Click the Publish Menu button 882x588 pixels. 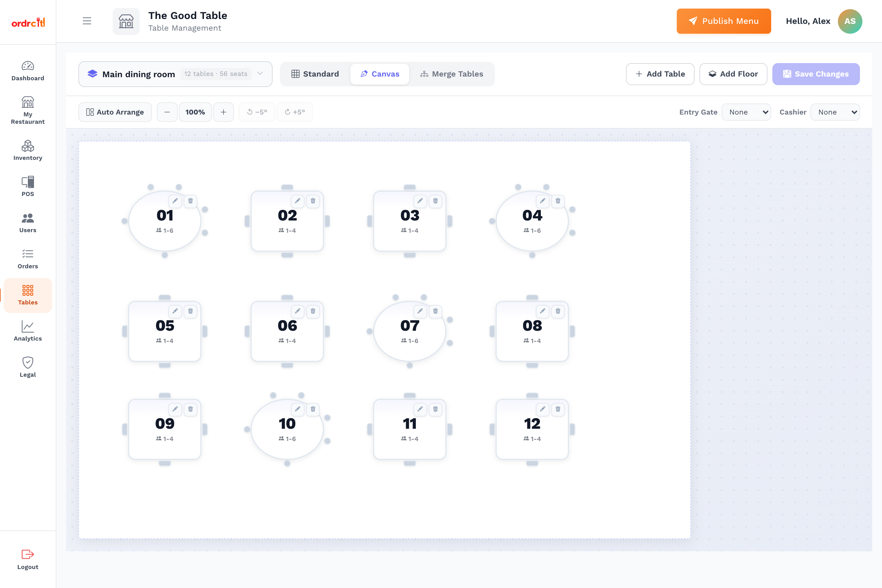tap(724, 21)
